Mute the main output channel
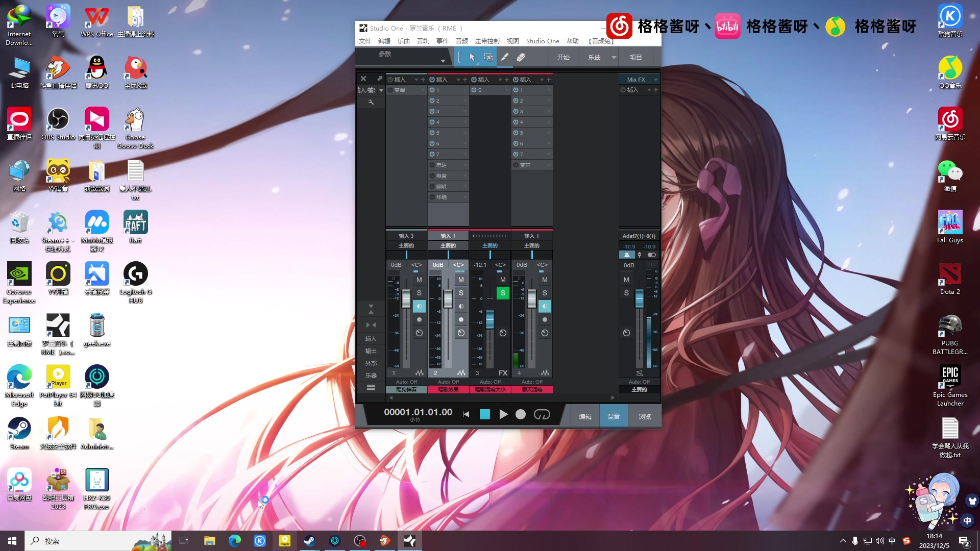 [626, 280]
